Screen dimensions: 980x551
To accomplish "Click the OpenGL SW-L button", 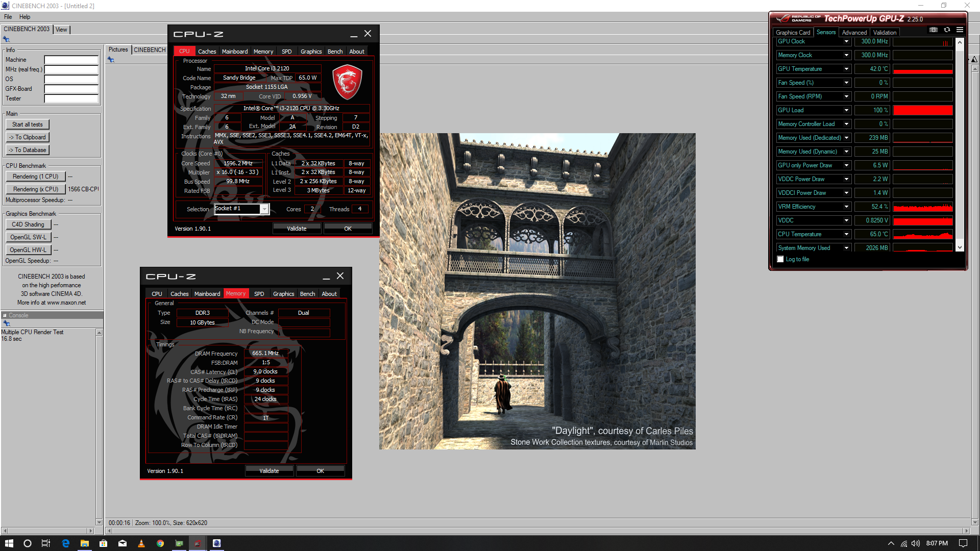I will [28, 237].
